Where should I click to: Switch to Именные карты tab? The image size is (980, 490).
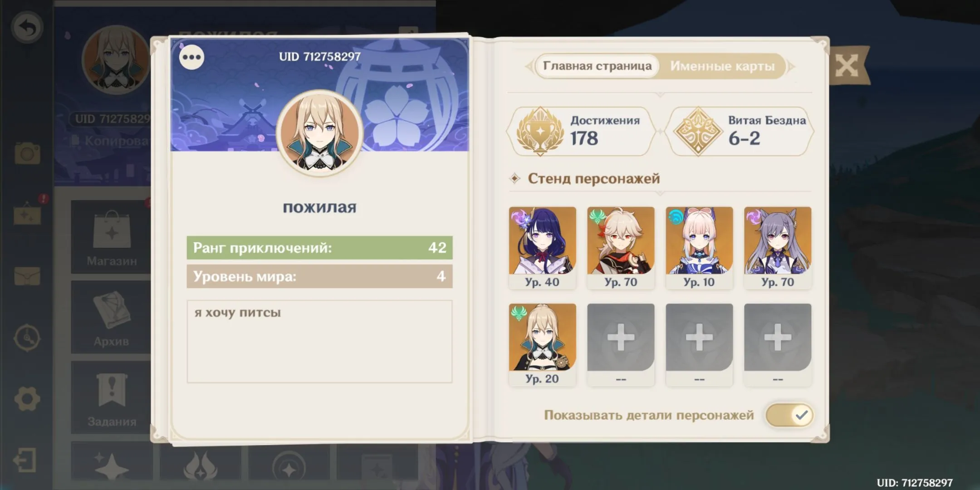pos(722,66)
